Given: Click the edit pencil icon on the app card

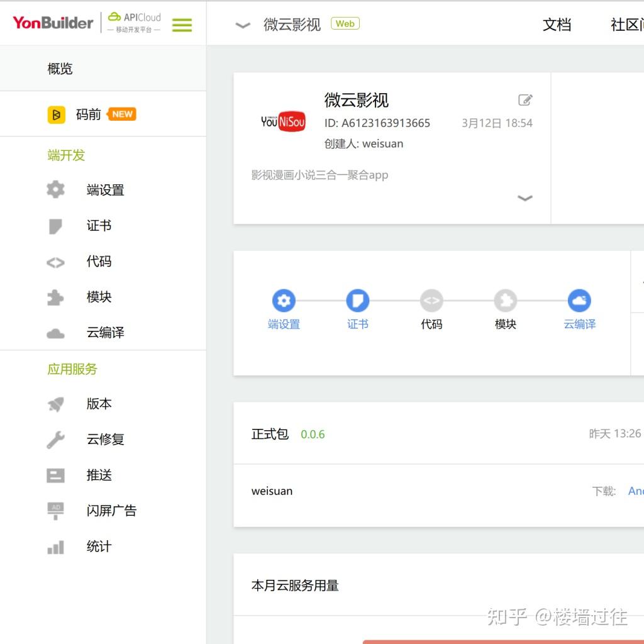Looking at the screenshot, I should pyautogui.click(x=525, y=99).
